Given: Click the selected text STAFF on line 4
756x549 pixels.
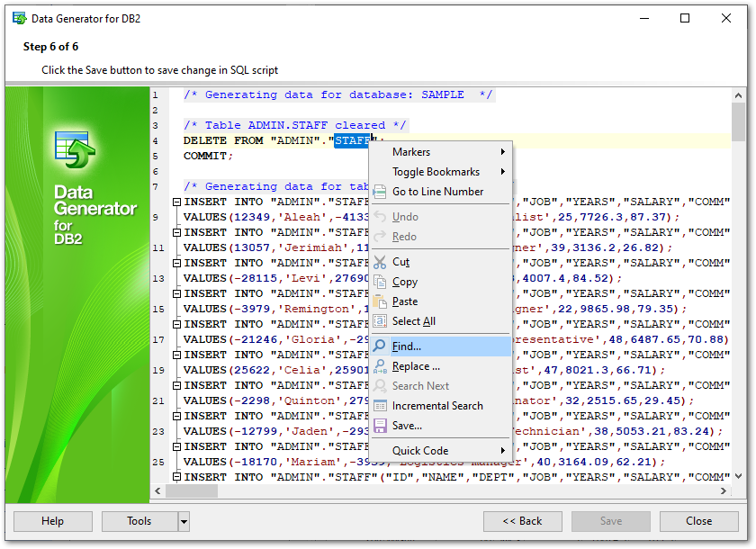Looking at the screenshot, I should (353, 140).
